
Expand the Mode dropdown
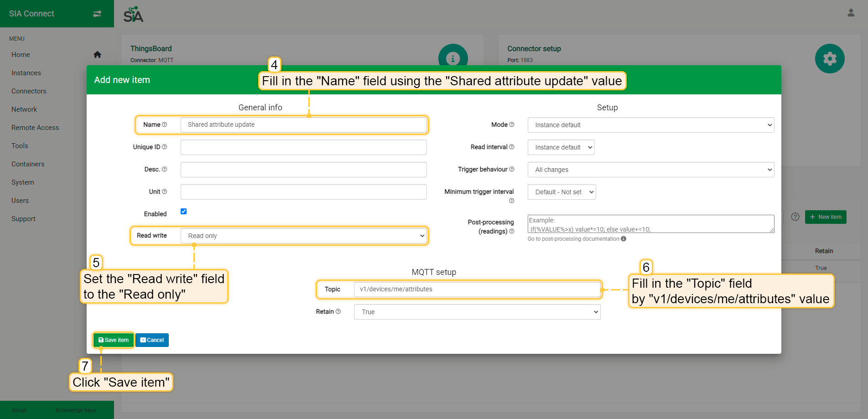[x=650, y=125]
